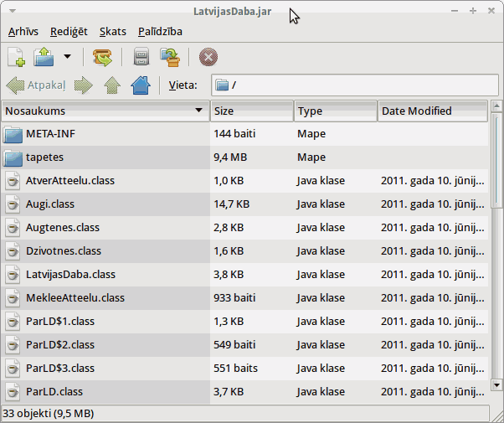The height and width of the screenshot is (423, 504).
Task: Click the Java icon of Dzivotnes.class
Action: pos(13,251)
